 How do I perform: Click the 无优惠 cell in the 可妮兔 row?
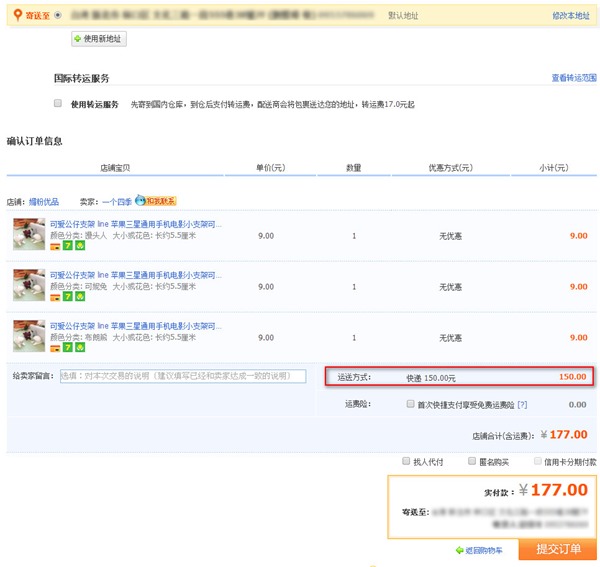(450, 287)
